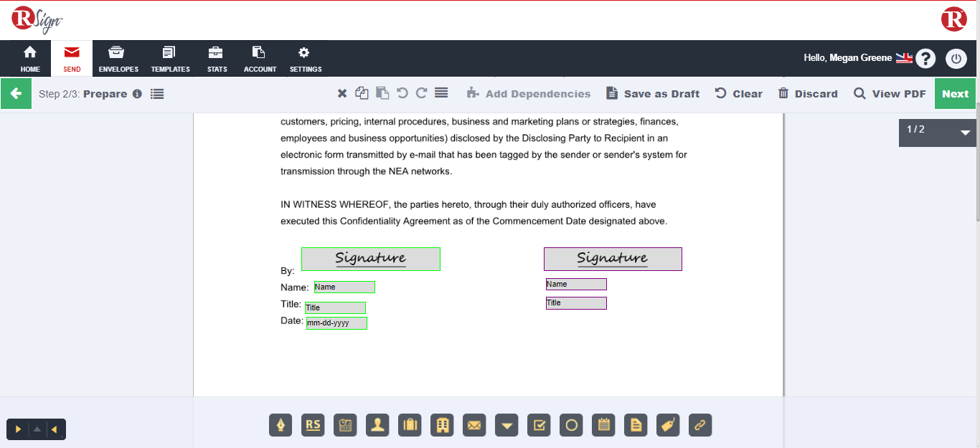Select the Title briefcase field tool
The height and width of the screenshot is (448, 980).
pyautogui.click(x=410, y=425)
